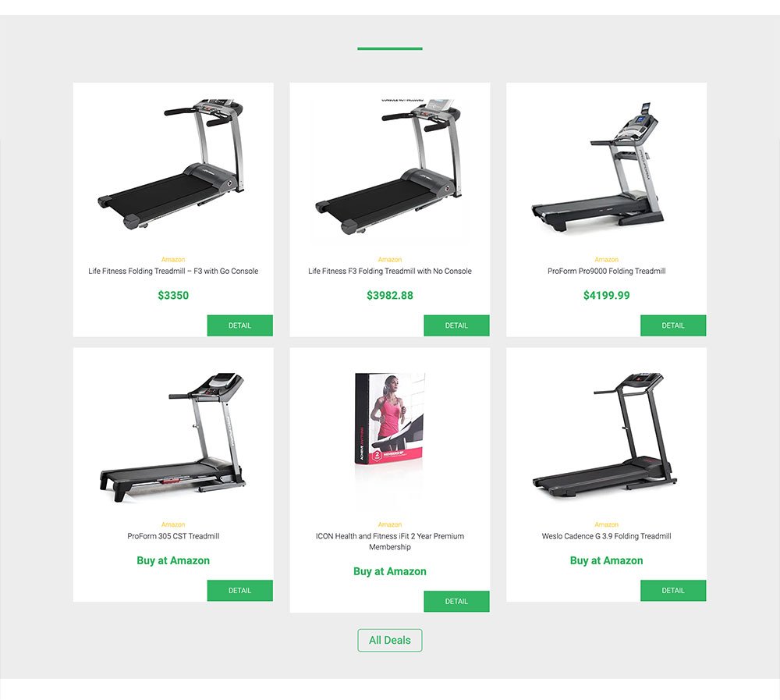
Task: Click DETAIL for iFit 2 Year Premium Membership
Action: click(456, 602)
